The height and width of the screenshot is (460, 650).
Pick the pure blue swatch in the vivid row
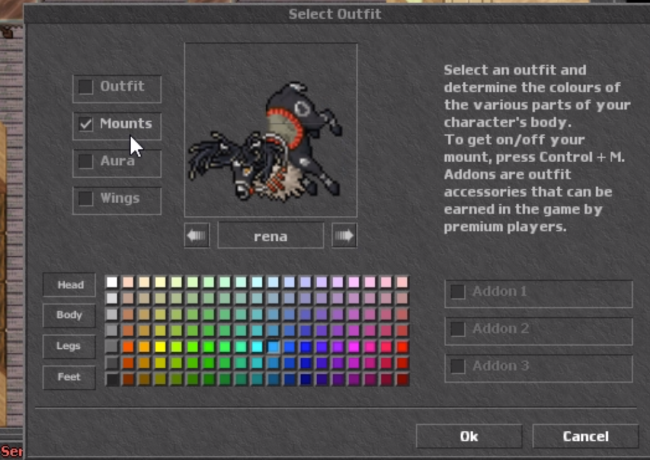[306, 347]
